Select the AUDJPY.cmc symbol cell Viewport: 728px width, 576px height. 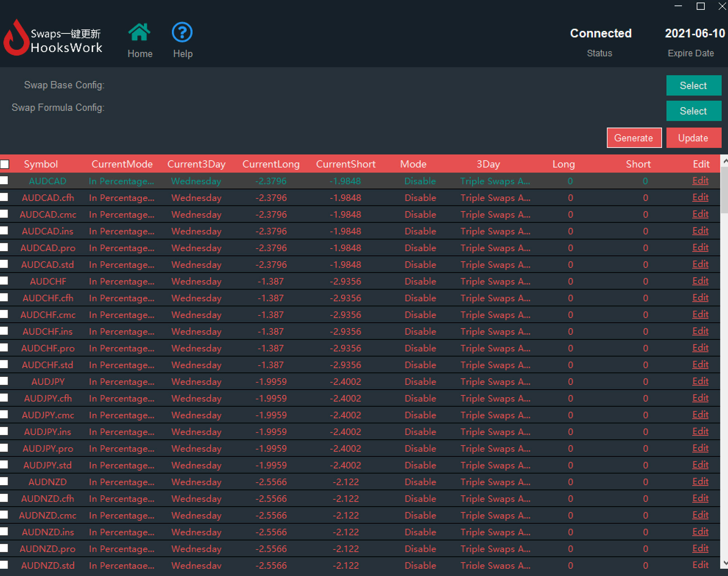[48, 415]
